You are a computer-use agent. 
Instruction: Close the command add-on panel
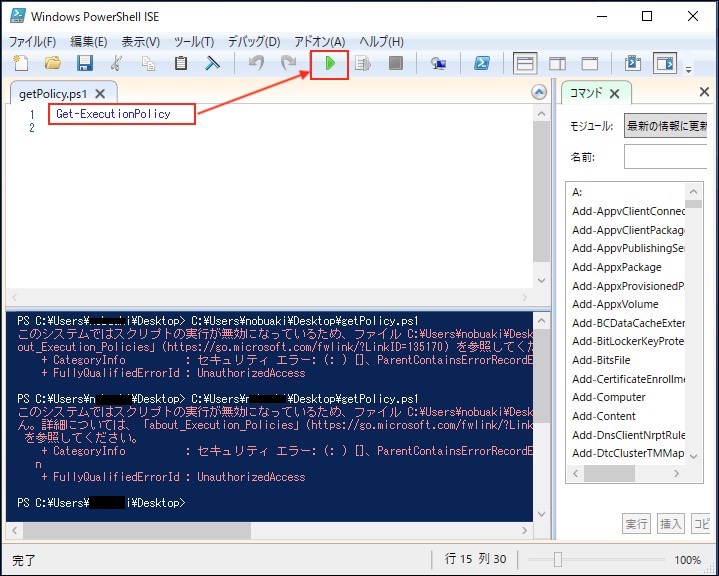704,92
